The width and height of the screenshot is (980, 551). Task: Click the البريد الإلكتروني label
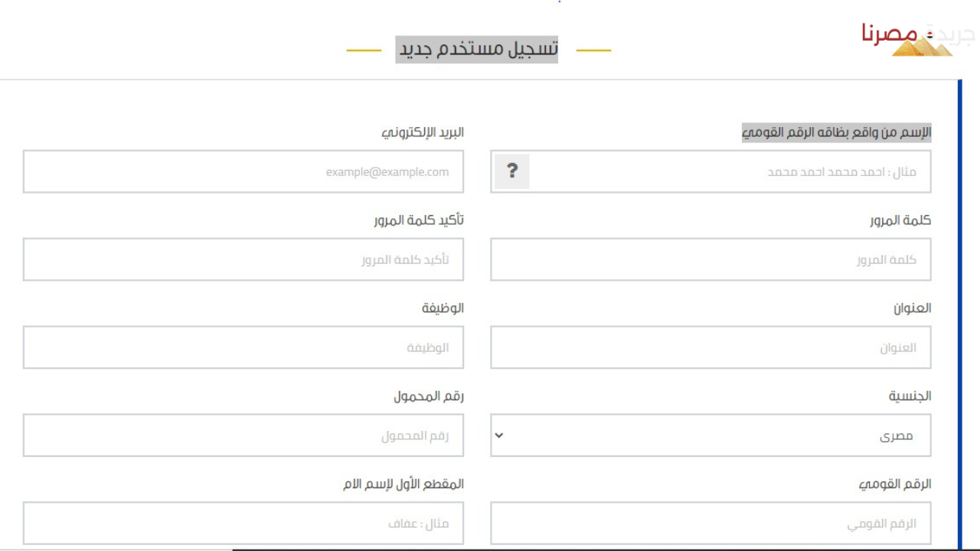click(x=423, y=132)
